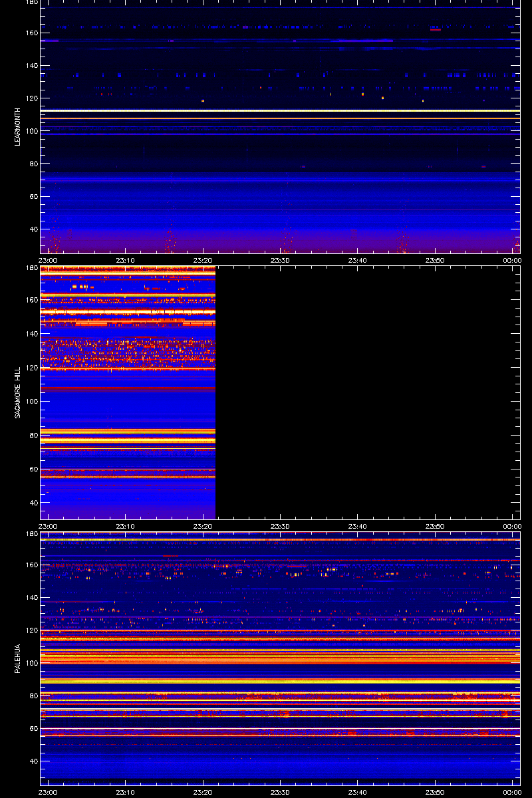
Task: Click the PALEHUA station label
Action: (17, 658)
